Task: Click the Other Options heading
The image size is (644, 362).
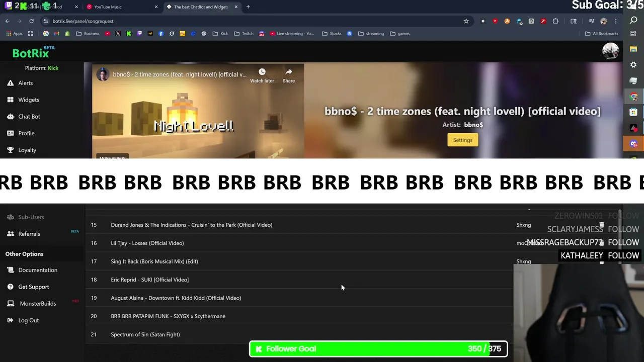Action: [24, 254]
